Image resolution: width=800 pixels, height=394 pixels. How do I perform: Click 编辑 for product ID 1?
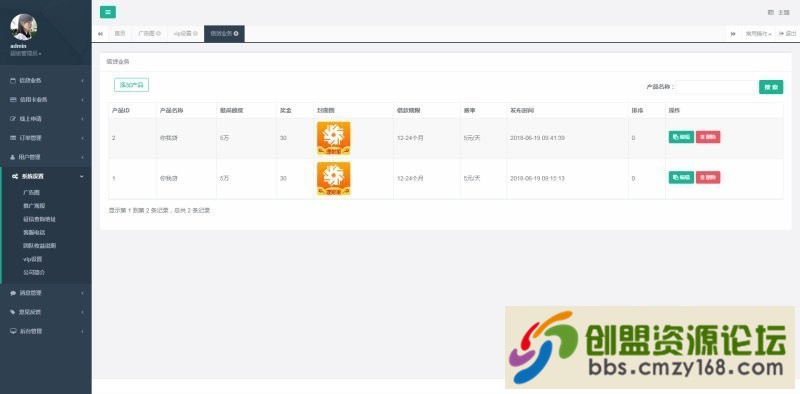coord(681,178)
